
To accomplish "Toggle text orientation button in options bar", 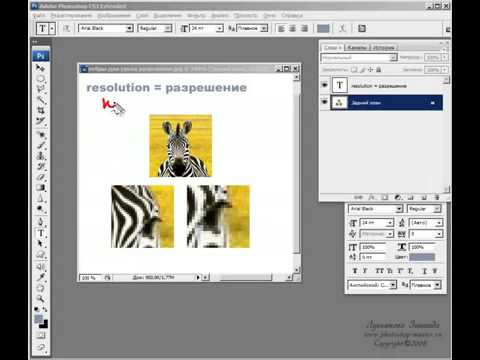I will pos(66,28).
